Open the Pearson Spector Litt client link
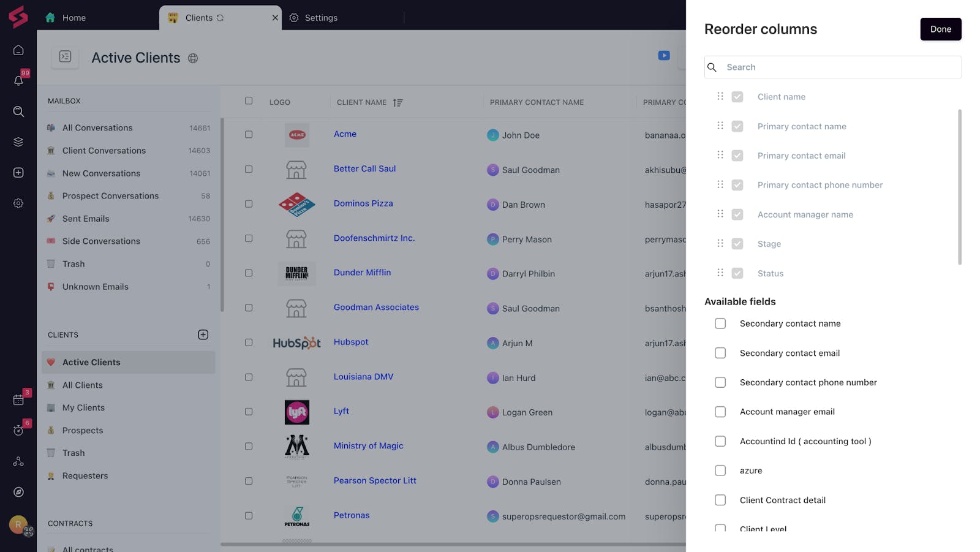Image resolution: width=980 pixels, height=552 pixels. 375,481
